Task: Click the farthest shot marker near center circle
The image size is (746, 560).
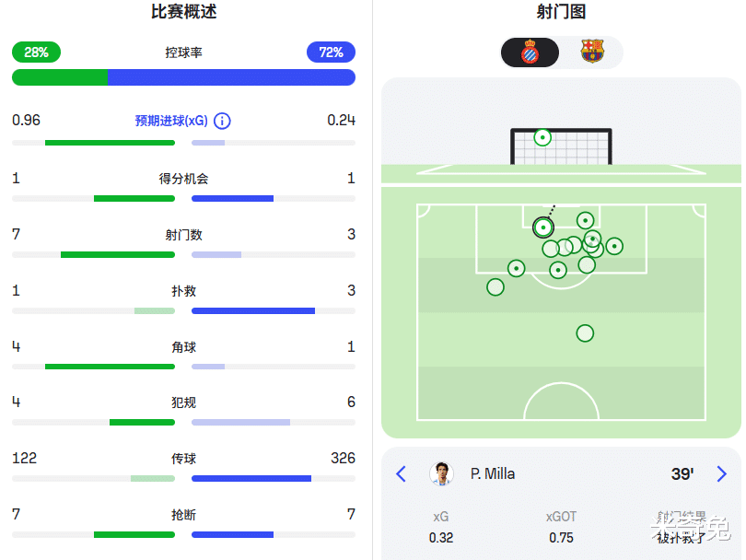Action: (x=585, y=332)
